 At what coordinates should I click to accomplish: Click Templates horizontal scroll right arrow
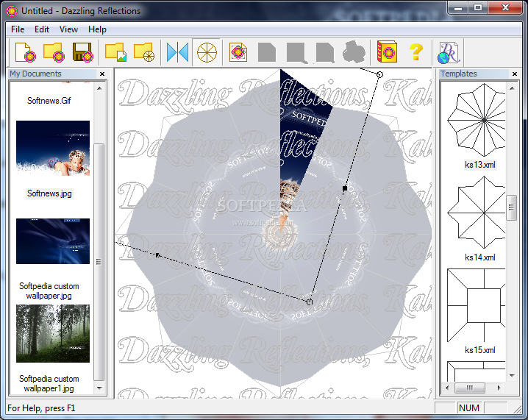(499, 388)
